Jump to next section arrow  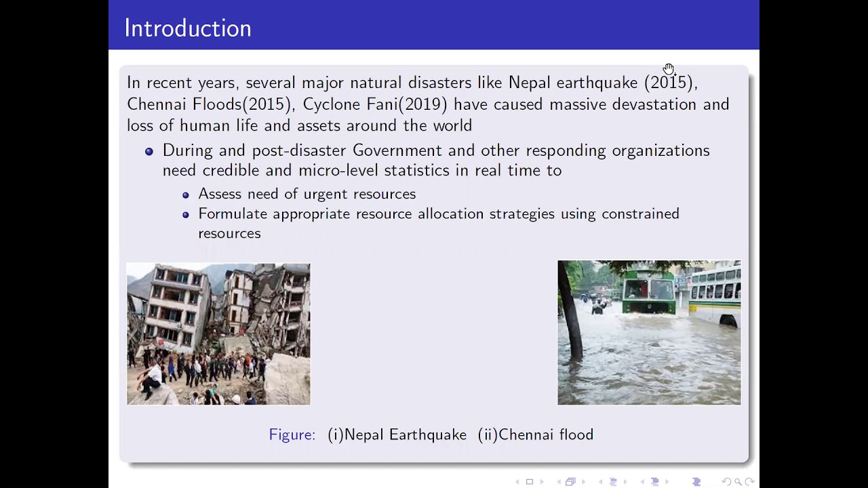667,482
